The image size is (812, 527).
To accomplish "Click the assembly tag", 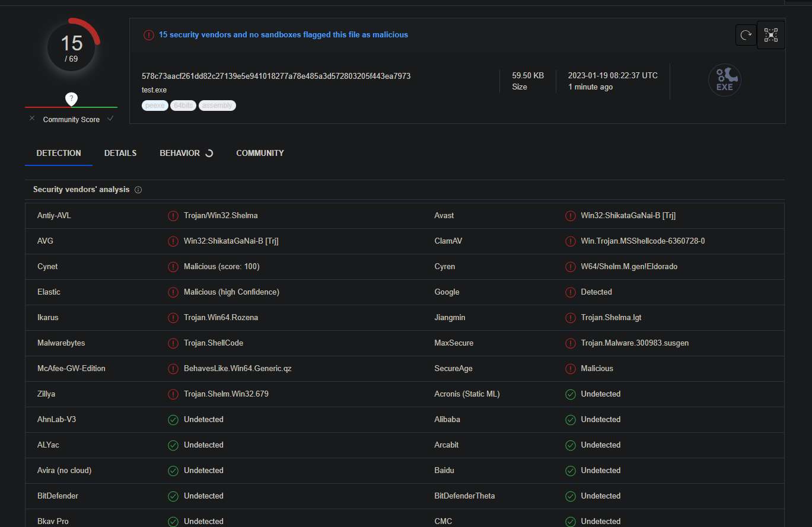I will (217, 106).
